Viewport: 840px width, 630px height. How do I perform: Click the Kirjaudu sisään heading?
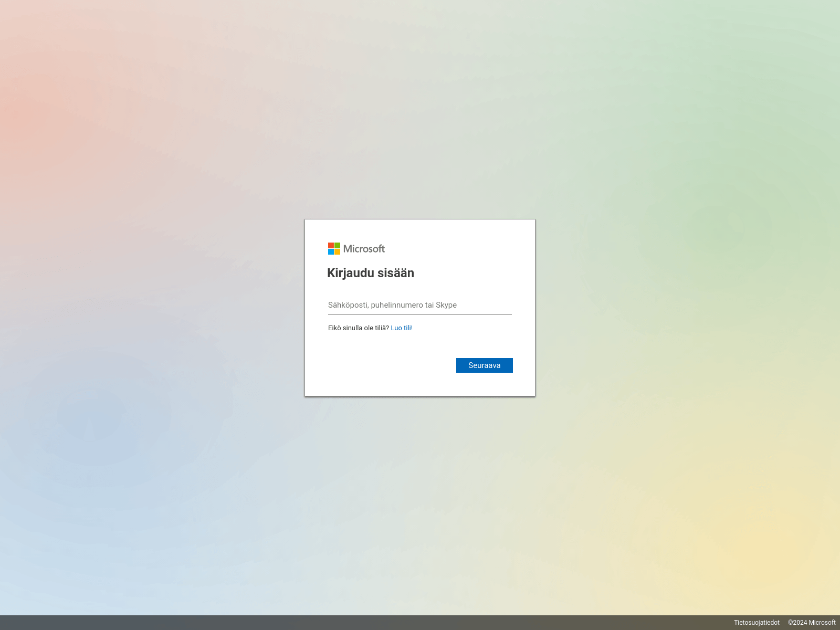click(x=371, y=273)
